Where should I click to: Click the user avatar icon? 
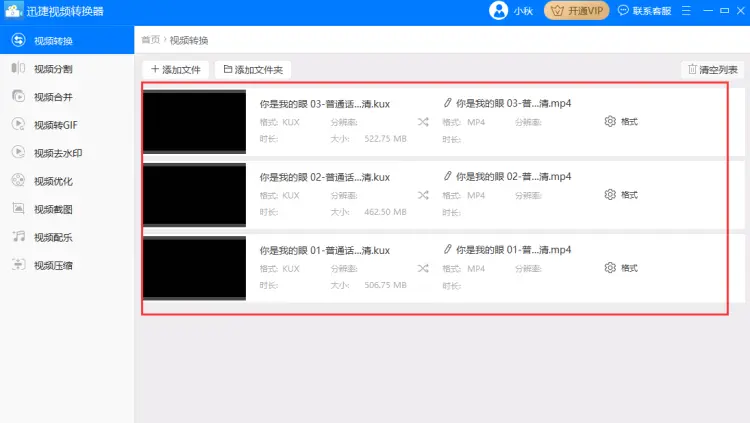tap(498, 11)
